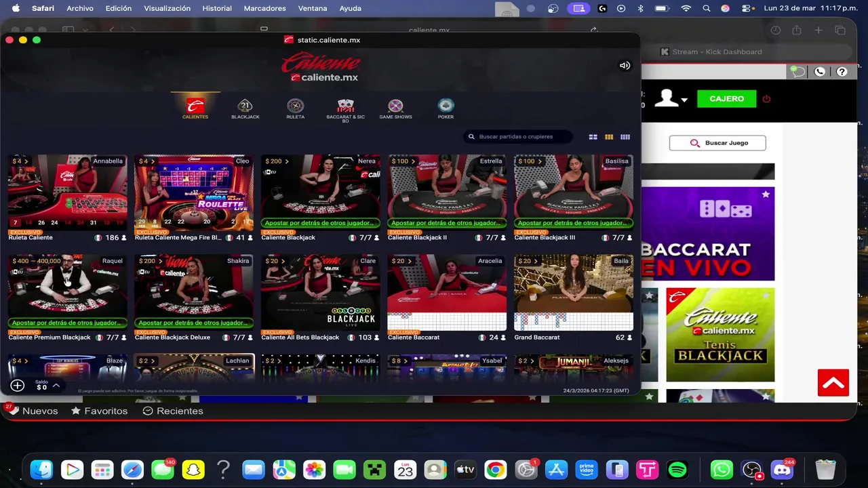868x488 pixels.
Task: Open the Favoritos games tab
Action: (100, 411)
